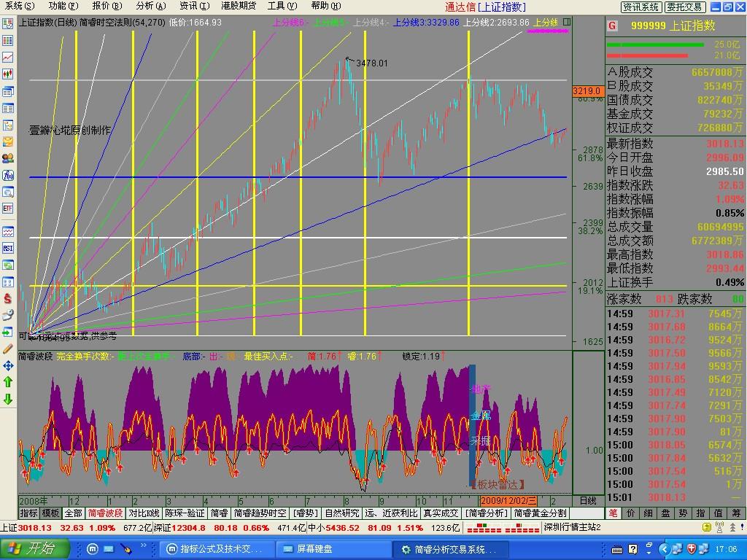Viewport: 747px width, 560px height.
Task: Click the blue four-way move arrows icon
Action: [x=7, y=366]
